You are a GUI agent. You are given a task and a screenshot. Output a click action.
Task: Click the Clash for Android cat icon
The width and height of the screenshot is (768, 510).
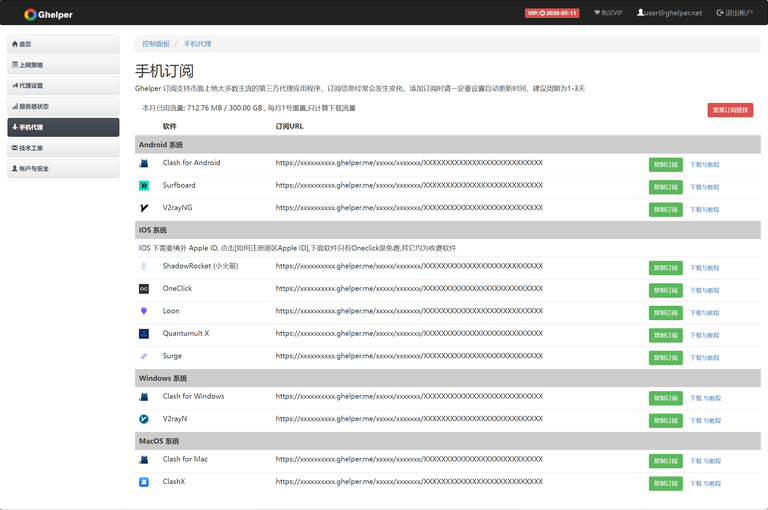[144, 163]
